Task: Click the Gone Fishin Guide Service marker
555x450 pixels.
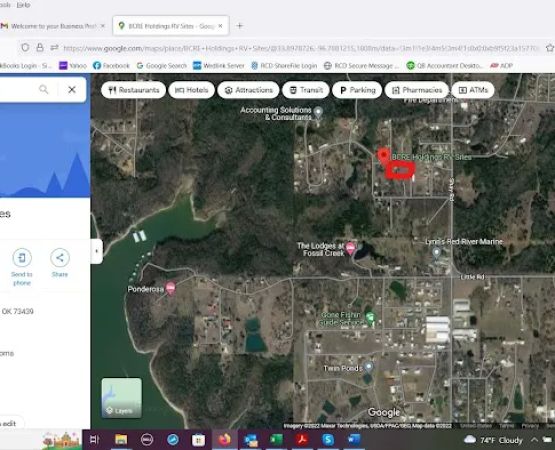Action: [370, 317]
